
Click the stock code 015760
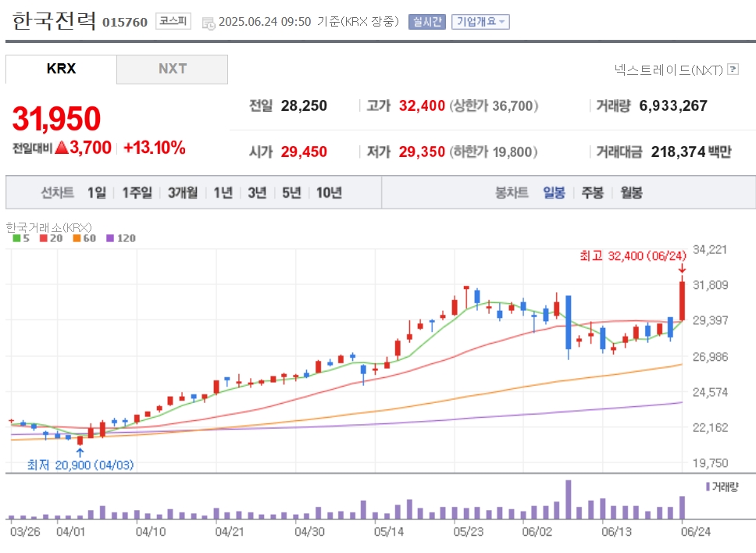tap(125, 22)
